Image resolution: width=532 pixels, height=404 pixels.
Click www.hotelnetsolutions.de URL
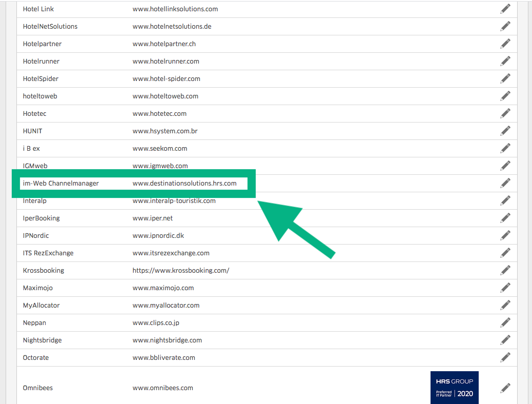[172, 27]
